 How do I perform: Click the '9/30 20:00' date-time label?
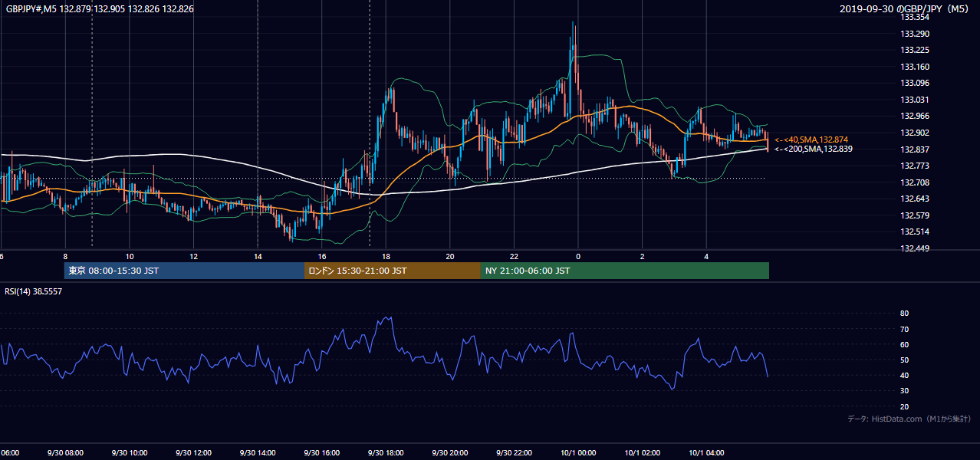(x=450, y=453)
